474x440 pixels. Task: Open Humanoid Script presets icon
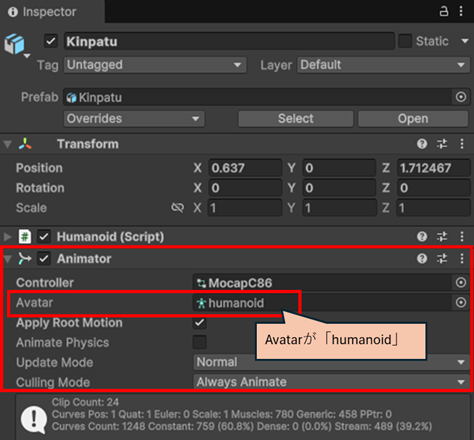coord(442,237)
